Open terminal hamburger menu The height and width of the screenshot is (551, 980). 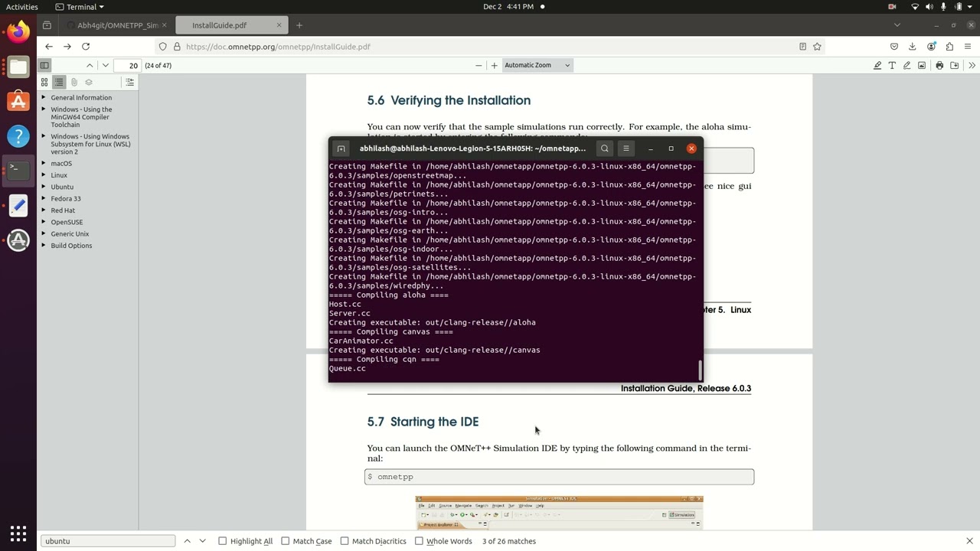pos(626,148)
